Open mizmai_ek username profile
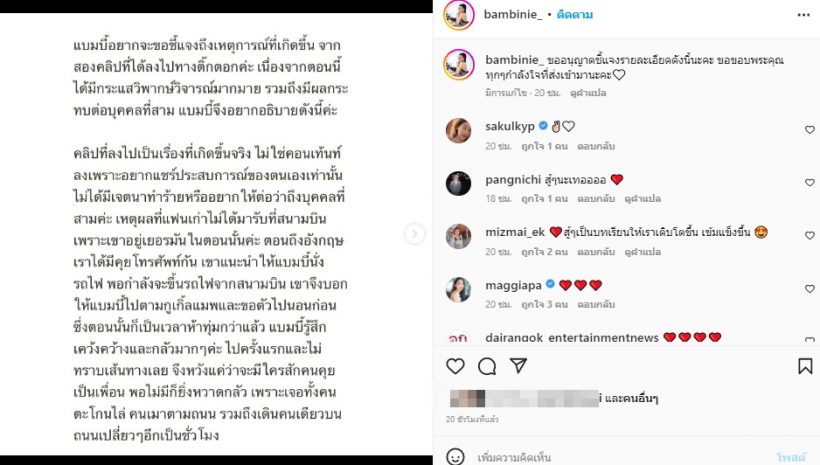Viewport: 820px width, 465px height. coord(515,232)
